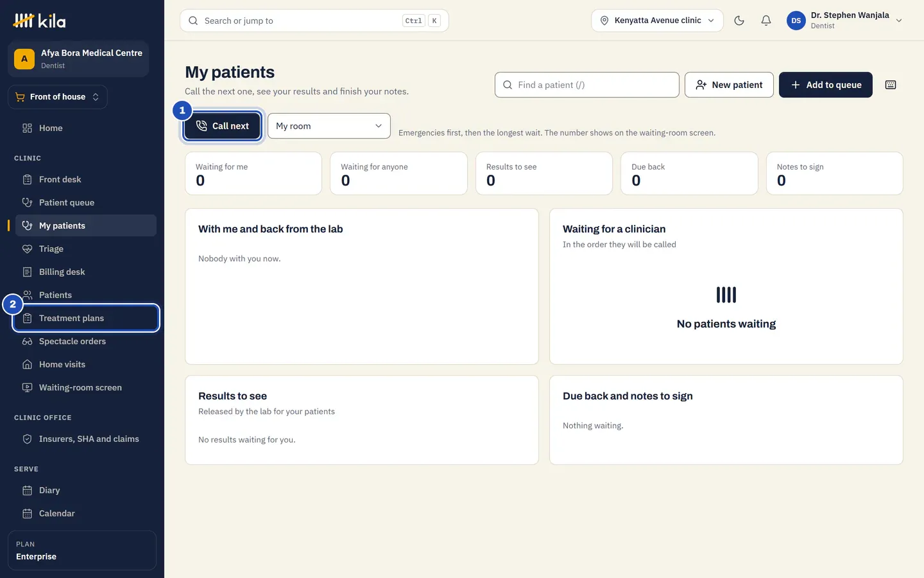
Task: Go to Home in sidebar
Action: (x=86, y=128)
